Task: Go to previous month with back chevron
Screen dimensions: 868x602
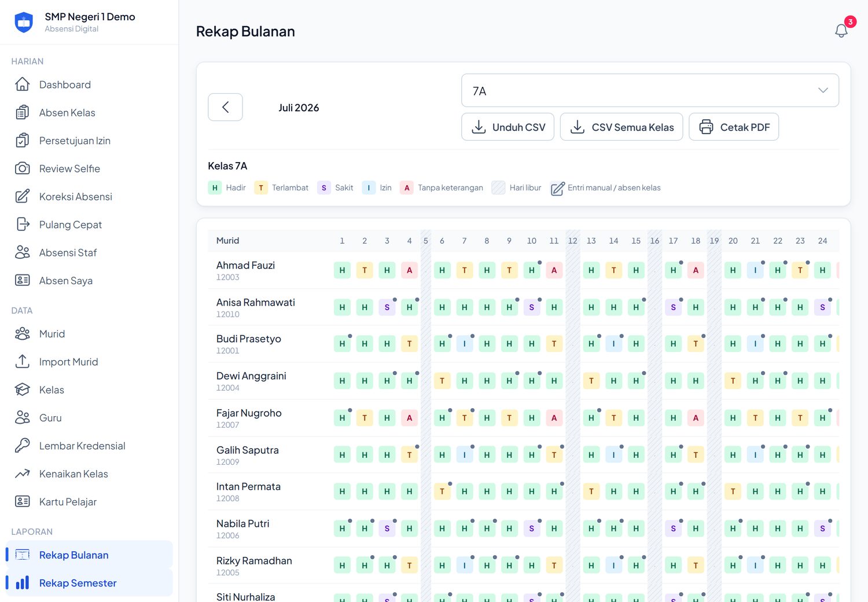Action: tap(225, 107)
